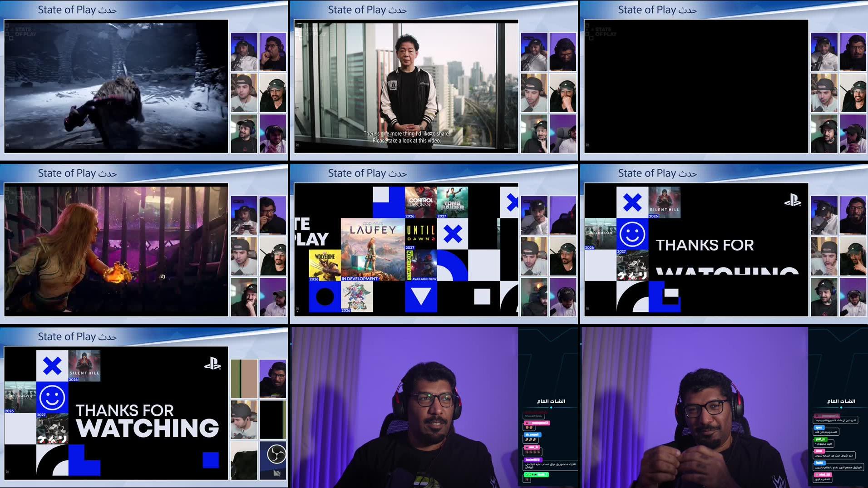This screenshot has width=868, height=488.
Task: Select the Until Dawn 2 tile
Action: [x=421, y=234]
